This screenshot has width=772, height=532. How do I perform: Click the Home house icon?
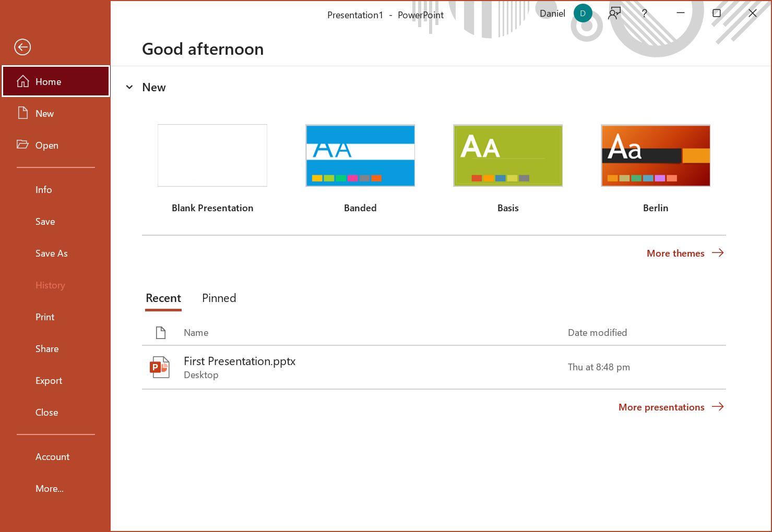coord(23,81)
